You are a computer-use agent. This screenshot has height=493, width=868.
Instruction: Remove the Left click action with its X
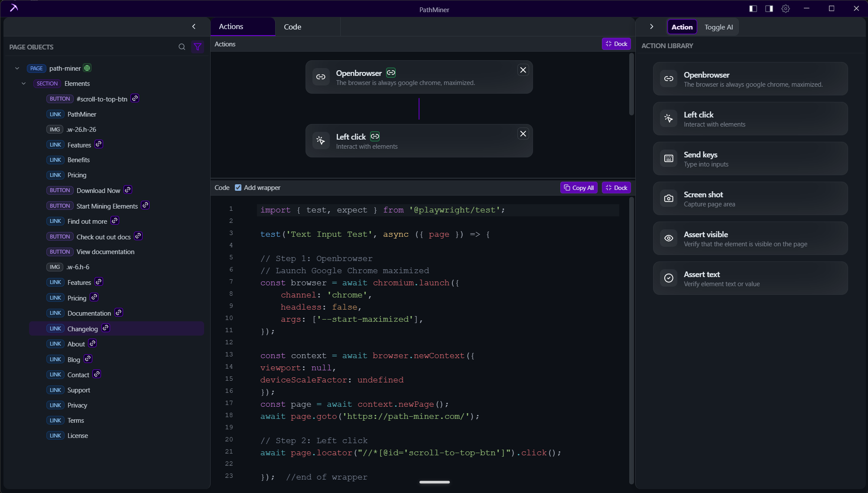(523, 134)
